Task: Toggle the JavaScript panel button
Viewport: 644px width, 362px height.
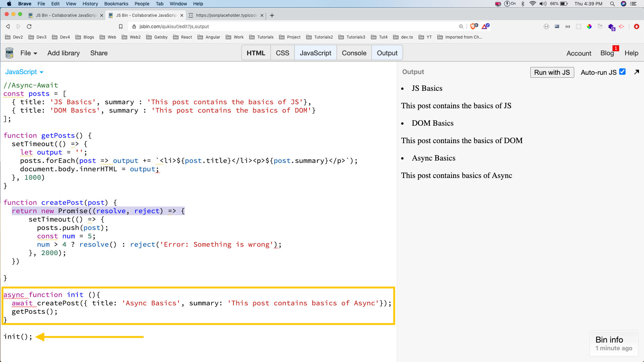Action: click(315, 53)
